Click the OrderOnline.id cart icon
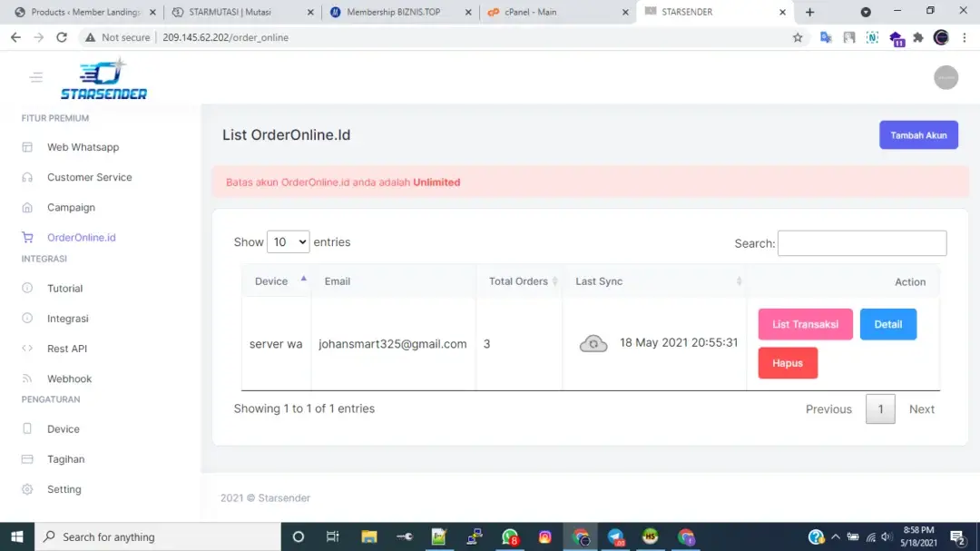 27,237
